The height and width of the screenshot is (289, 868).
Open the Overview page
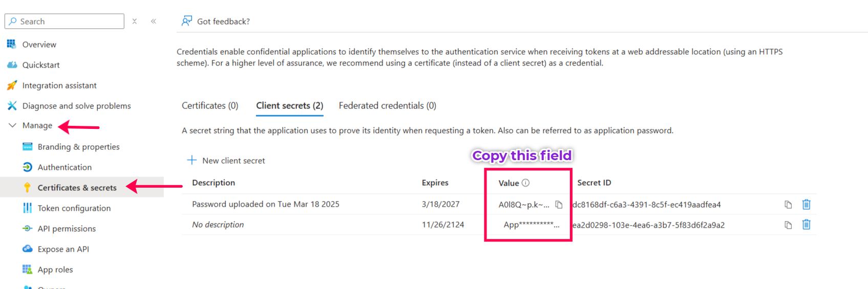(x=39, y=45)
